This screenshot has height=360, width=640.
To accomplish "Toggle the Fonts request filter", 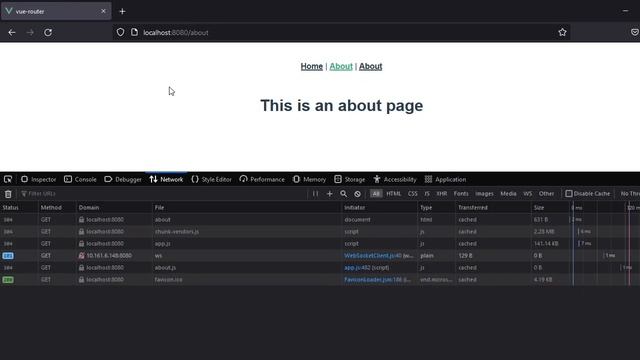I will pyautogui.click(x=461, y=194).
